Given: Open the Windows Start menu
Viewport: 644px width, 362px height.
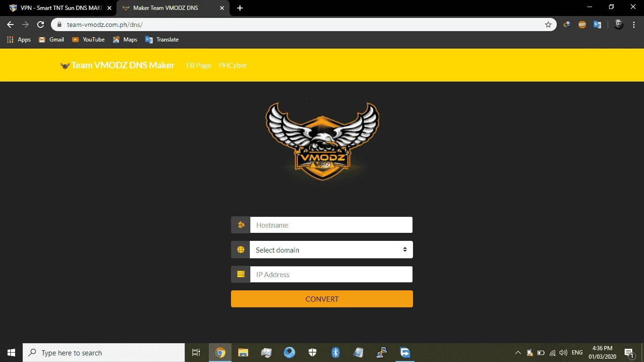Looking at the screenshot, I should [11, 353].
